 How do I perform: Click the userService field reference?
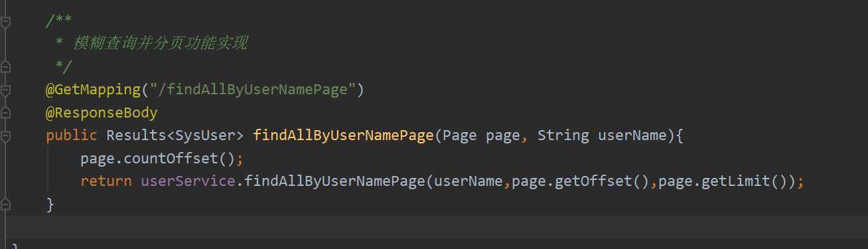[188, 181]
